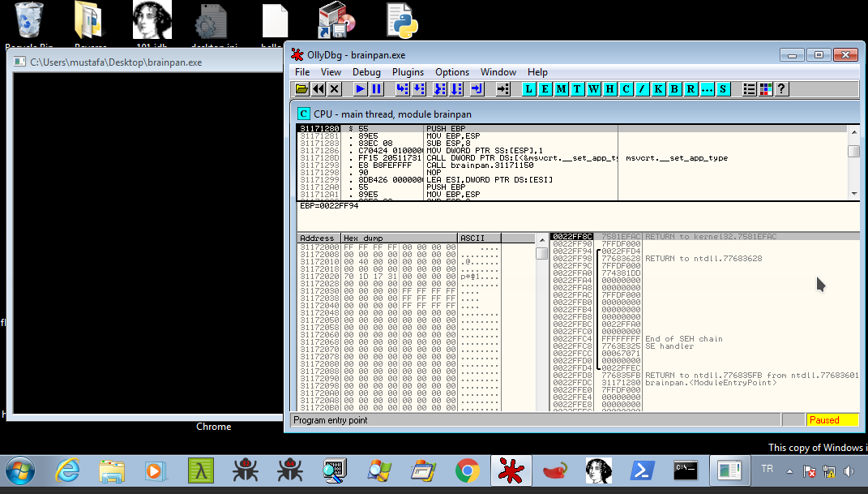
Task: Show breakpoints with the B button
Action: [675, 89]
